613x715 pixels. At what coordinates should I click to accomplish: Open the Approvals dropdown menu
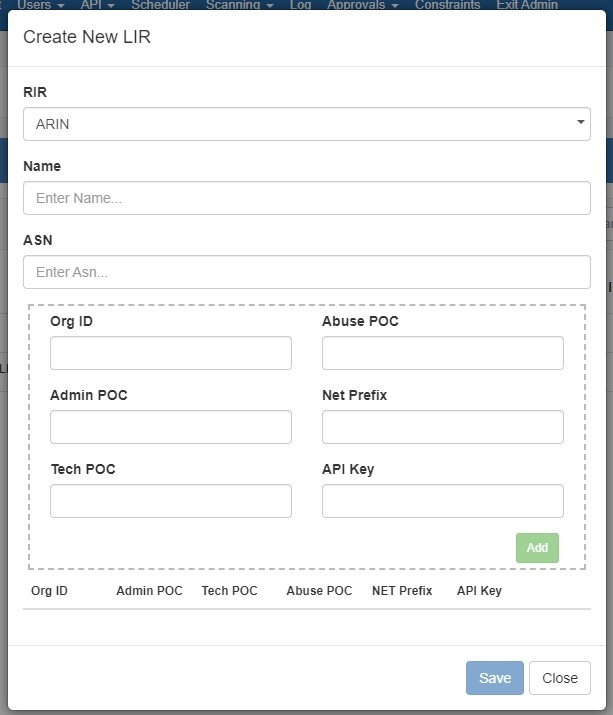(363, 5)
